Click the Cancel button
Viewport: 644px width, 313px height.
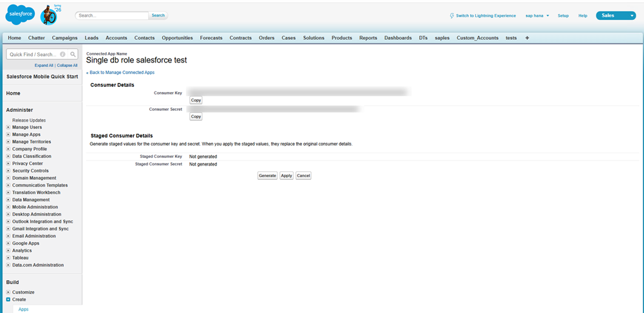tap(303, 175)
